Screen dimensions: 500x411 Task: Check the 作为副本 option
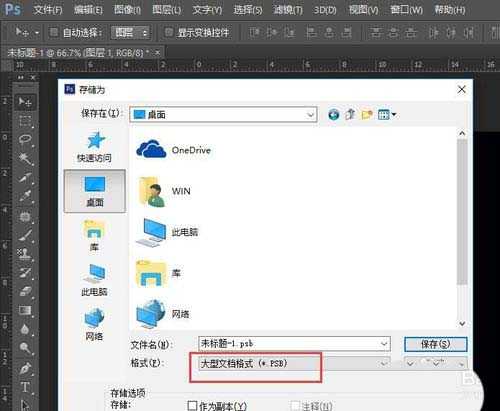coord(192,405)
